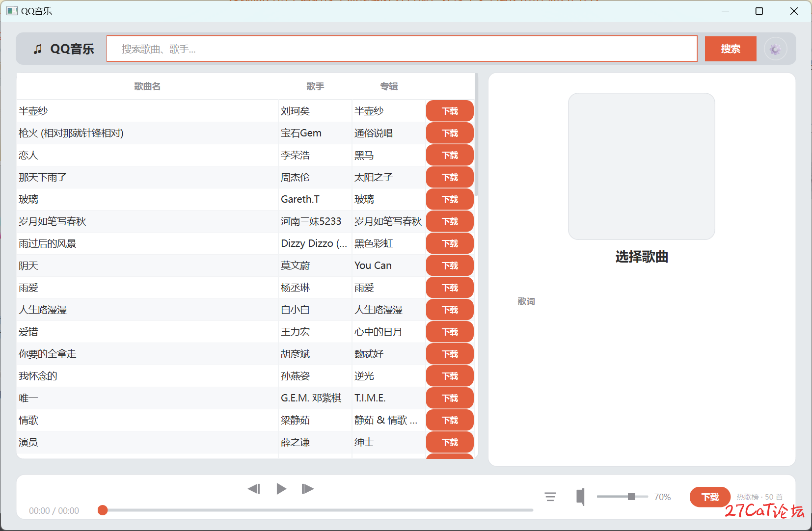The height and width of the screenshot is (531, 812).
Task: Click the settings gear icon beside search
Action: tap(775, 49)
